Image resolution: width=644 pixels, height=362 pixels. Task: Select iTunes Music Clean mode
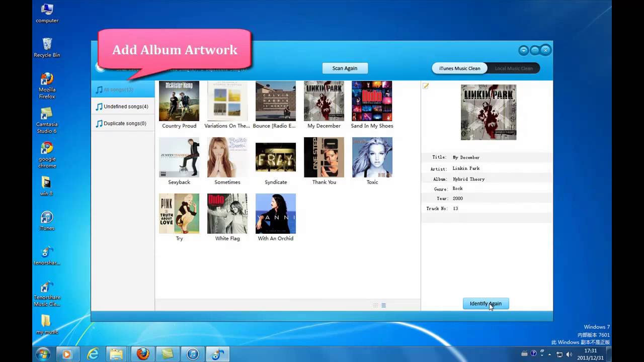[x=459, y=68]
